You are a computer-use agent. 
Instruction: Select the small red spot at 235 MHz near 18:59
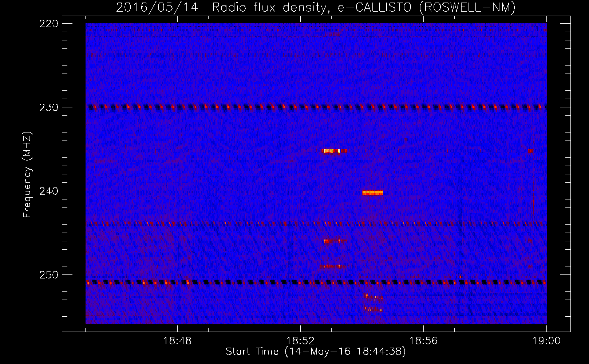pos(531,151)
